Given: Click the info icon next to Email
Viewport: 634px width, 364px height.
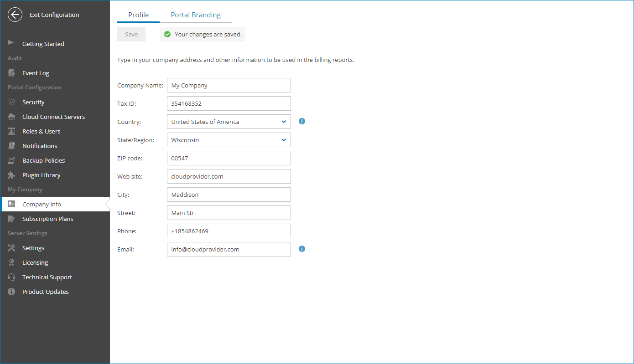Looking at the screenshot, I should pyautogui.click(x=302, y=249).
